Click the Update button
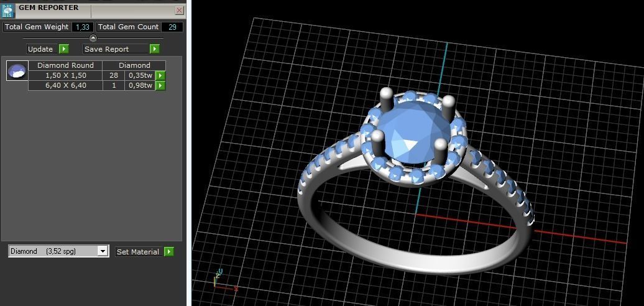 click(x=42, y=49)
